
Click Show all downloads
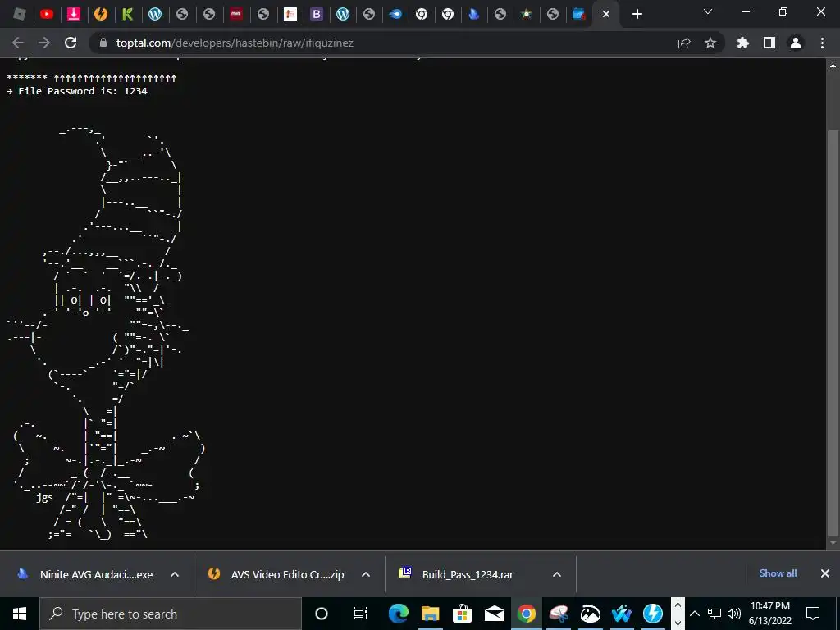778,573
